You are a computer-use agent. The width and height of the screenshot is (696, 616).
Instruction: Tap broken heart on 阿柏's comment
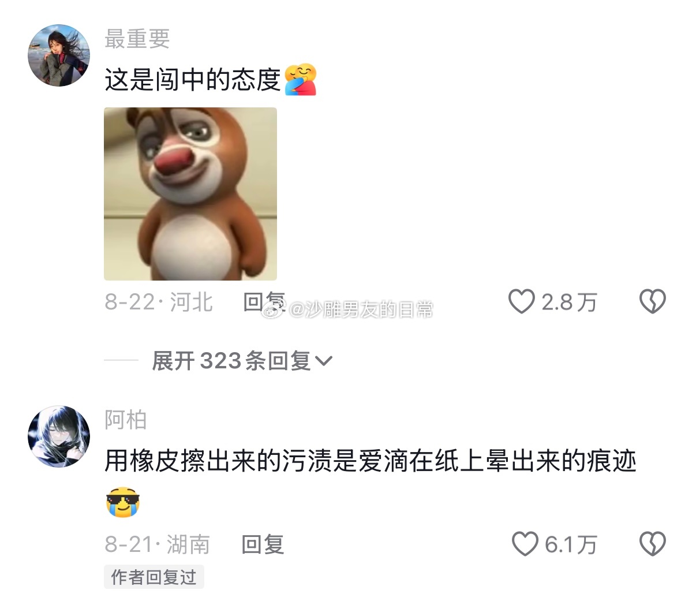click(653, 544)
